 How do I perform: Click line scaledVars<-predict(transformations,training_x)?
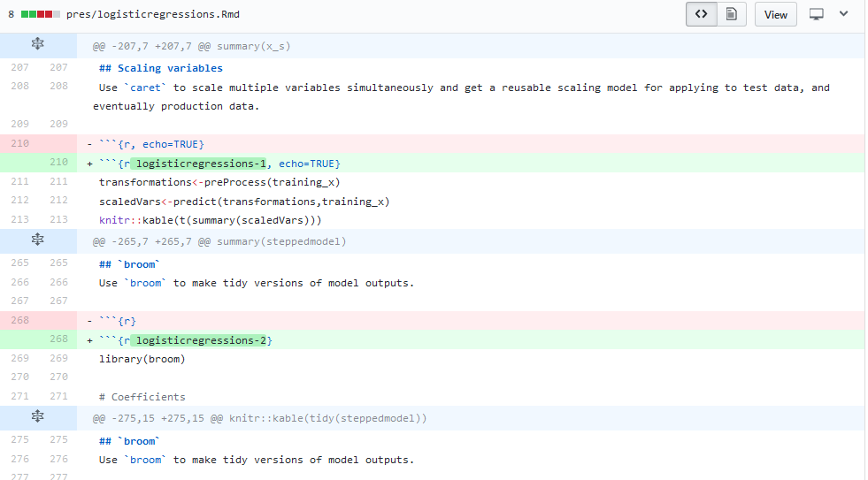244,202
